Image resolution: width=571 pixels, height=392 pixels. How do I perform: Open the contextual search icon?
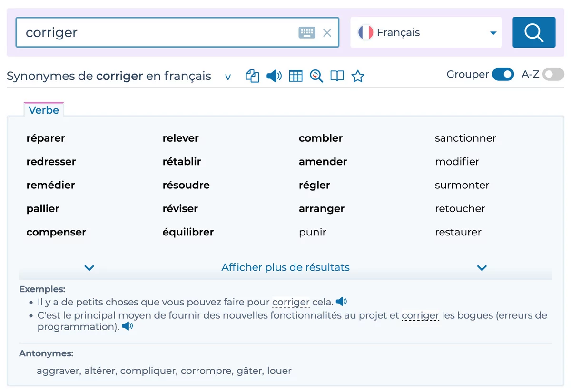pyautogui.click(x=316, y=76)
